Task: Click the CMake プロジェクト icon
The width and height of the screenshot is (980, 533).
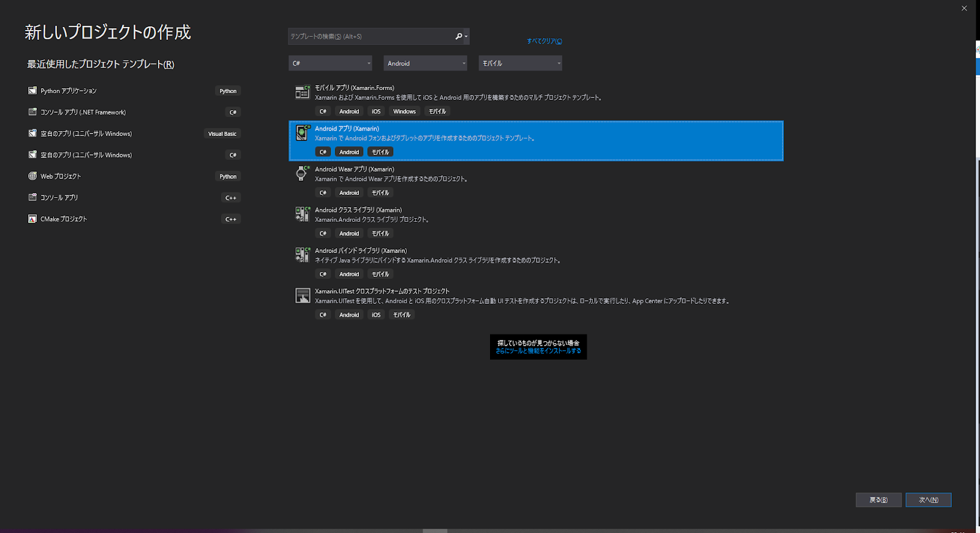Action: [32, 219]
